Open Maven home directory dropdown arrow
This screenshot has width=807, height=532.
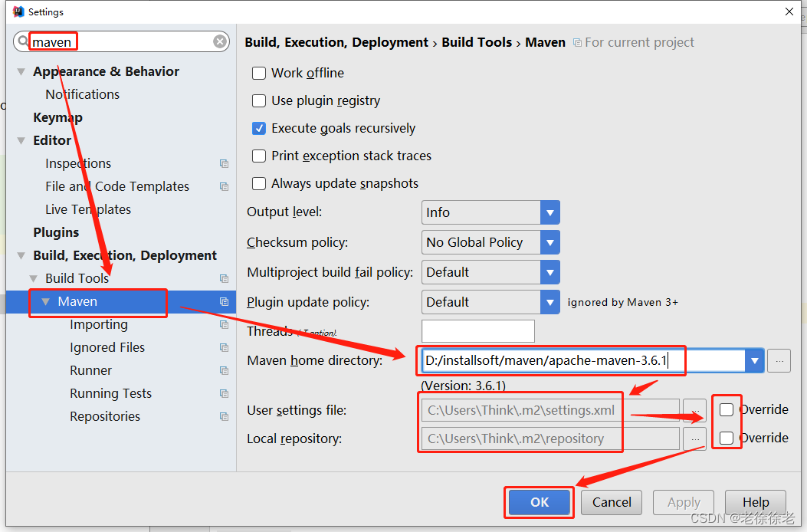[x=755, y=361]
